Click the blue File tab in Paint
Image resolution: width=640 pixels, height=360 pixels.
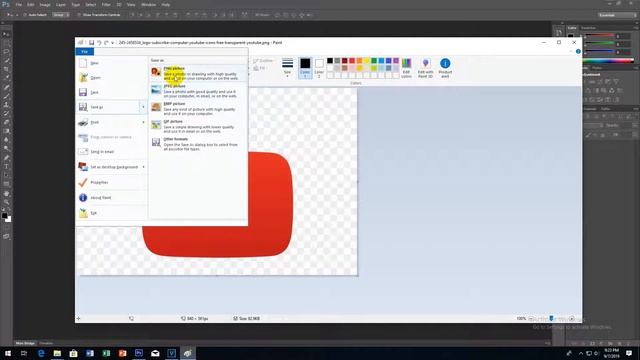(x=84, y=52)
